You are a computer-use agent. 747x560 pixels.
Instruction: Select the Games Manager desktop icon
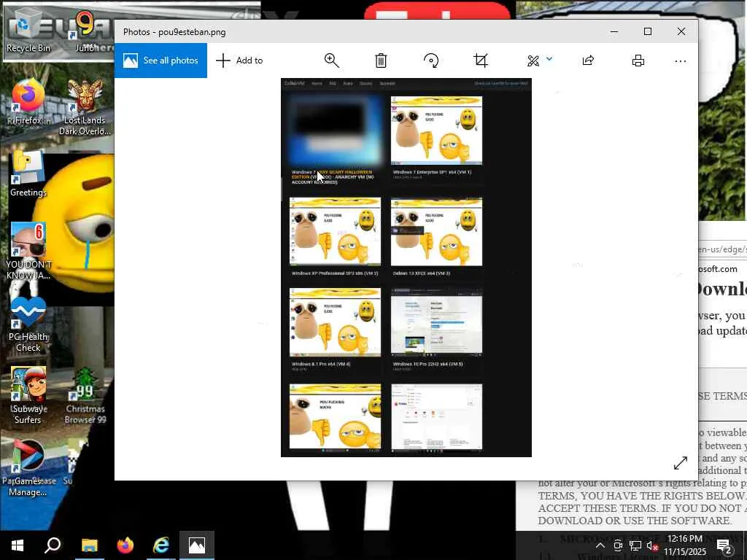(28, 467)
